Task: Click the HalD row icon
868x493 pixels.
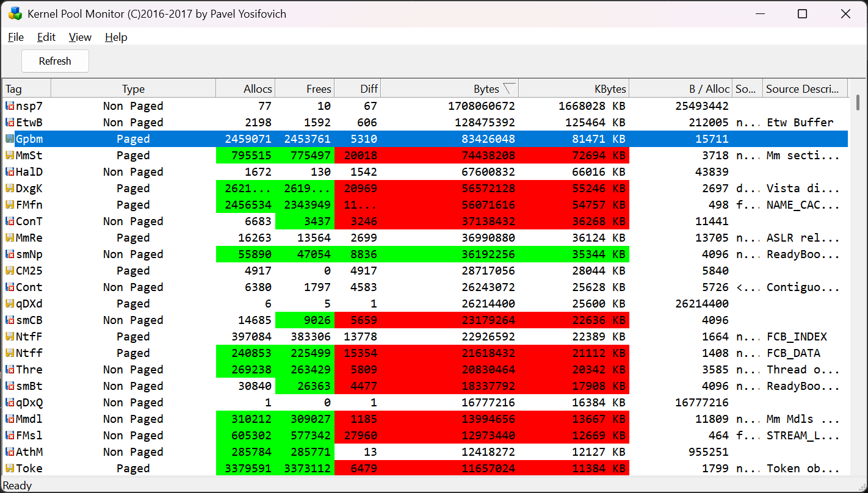Action: pos(10,172)
